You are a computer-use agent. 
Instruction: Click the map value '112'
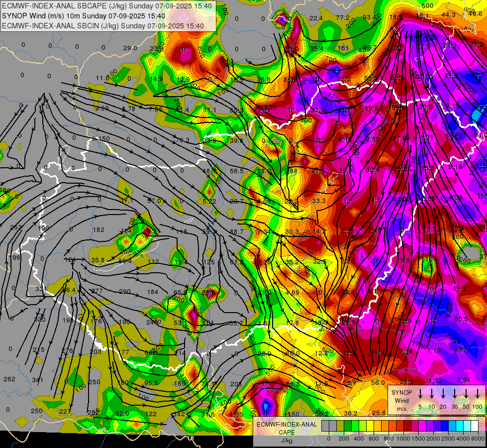point(154,261)
